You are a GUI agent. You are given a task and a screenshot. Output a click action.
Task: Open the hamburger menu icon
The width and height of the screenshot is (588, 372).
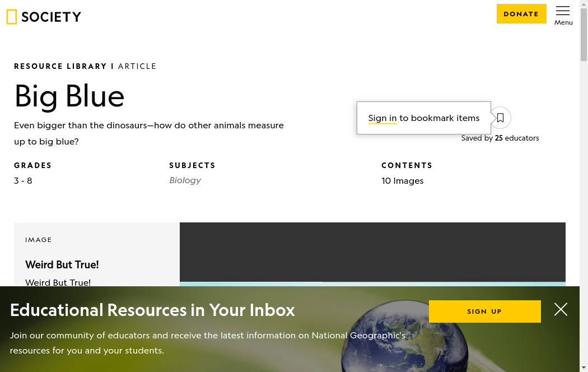563,11
